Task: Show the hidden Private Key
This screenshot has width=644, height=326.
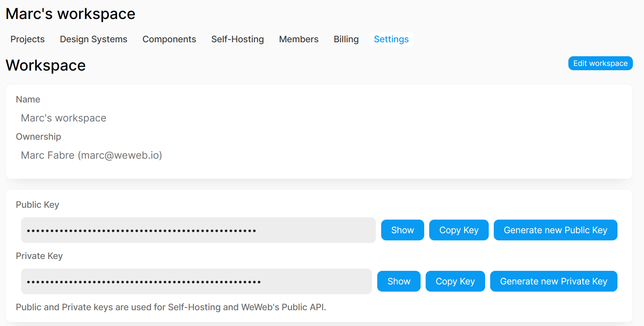Action: (x=398, y=281)
